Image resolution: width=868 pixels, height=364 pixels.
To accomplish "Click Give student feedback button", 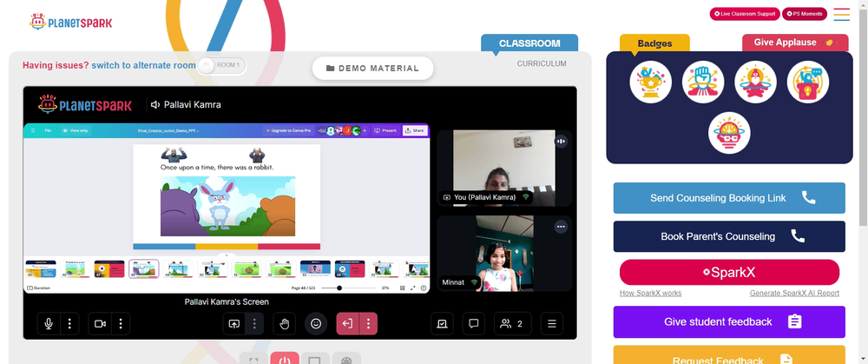I will pyautogui.click(x=729, y=322).
